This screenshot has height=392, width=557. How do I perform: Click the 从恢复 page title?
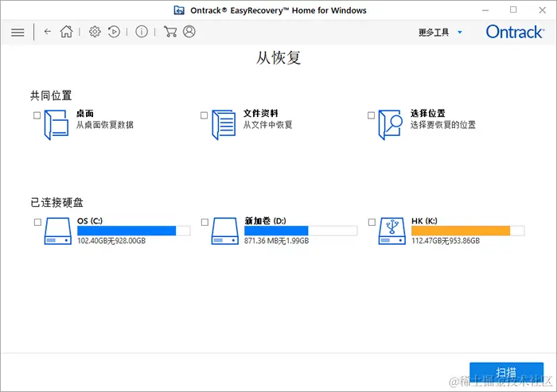278,58
